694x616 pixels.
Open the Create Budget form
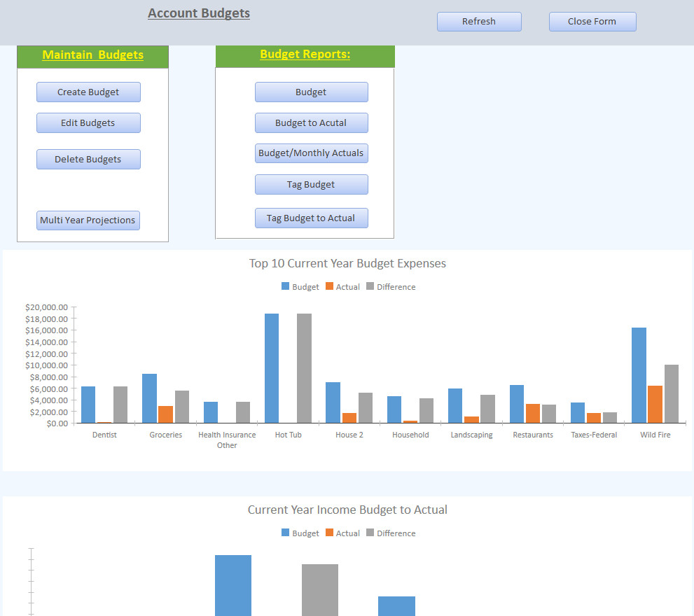click(88, 92)
